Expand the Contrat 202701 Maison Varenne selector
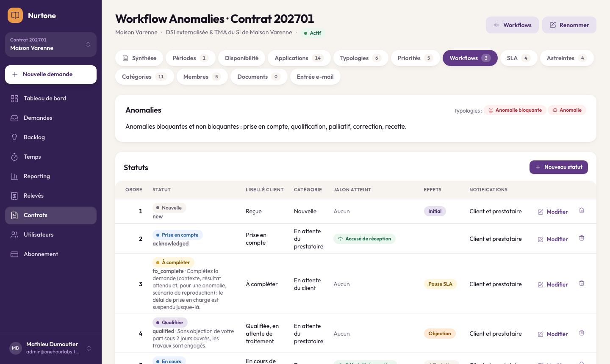610x364 pixels. coord(51,44)
